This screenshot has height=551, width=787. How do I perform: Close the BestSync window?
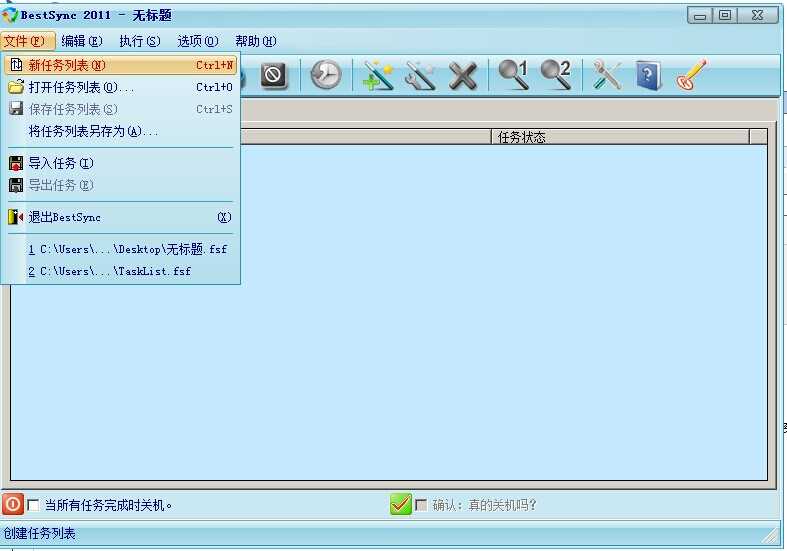[x=758, y=16]
